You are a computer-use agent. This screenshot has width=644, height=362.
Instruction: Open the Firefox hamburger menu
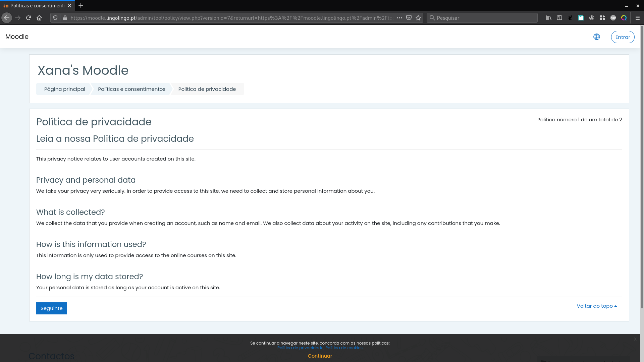pos(638,18)
